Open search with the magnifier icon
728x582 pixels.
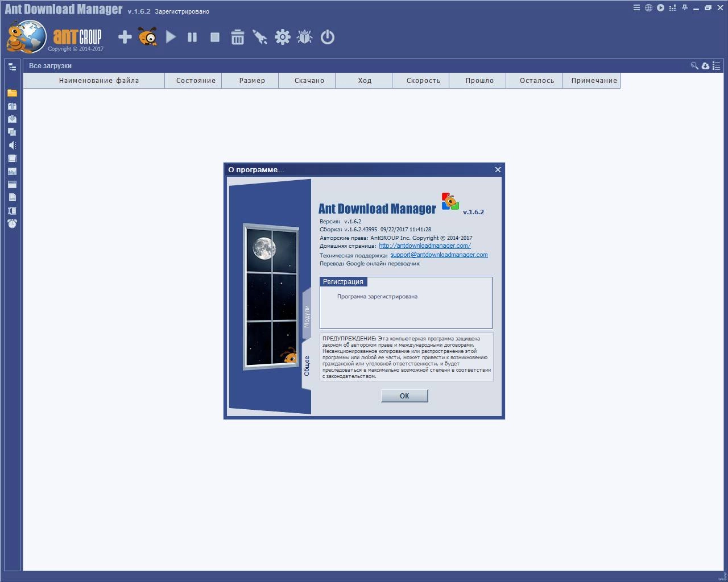point(694,66)
